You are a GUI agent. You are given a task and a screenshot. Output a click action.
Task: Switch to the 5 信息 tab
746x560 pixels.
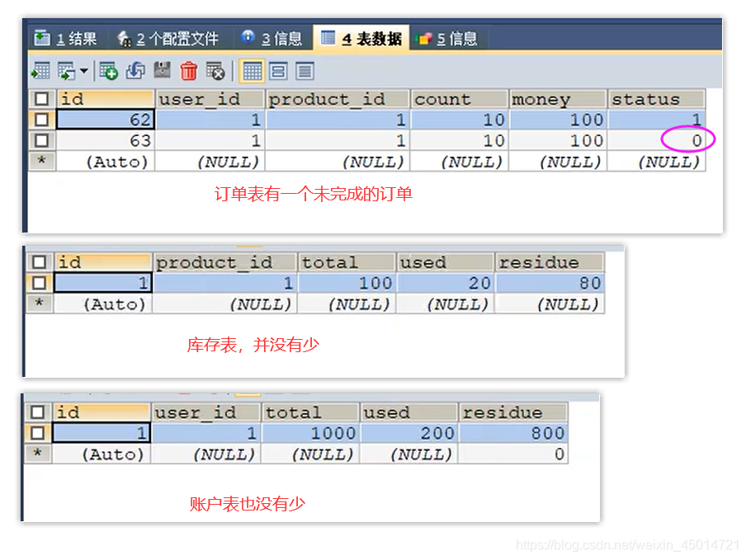[446, 39]
